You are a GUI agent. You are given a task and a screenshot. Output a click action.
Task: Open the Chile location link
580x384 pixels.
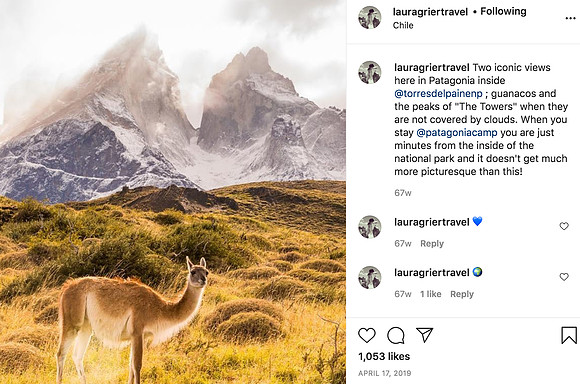[403, 25]
